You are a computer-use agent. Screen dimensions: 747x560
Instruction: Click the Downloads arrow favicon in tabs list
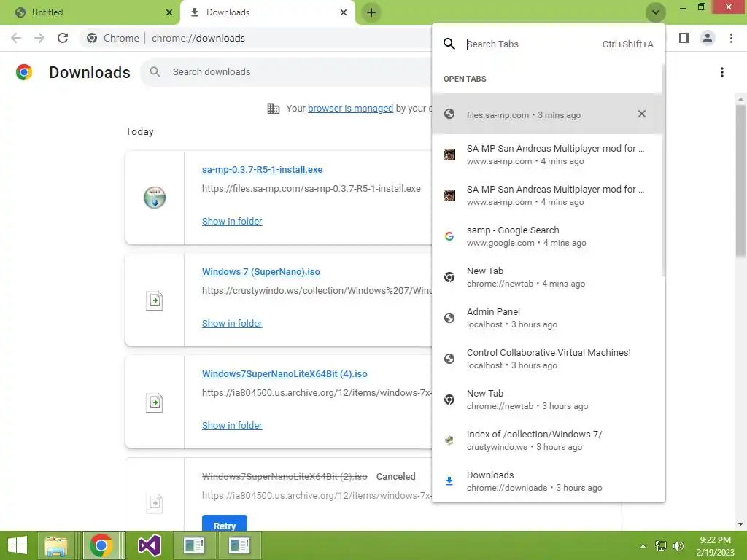pos(449,481)
